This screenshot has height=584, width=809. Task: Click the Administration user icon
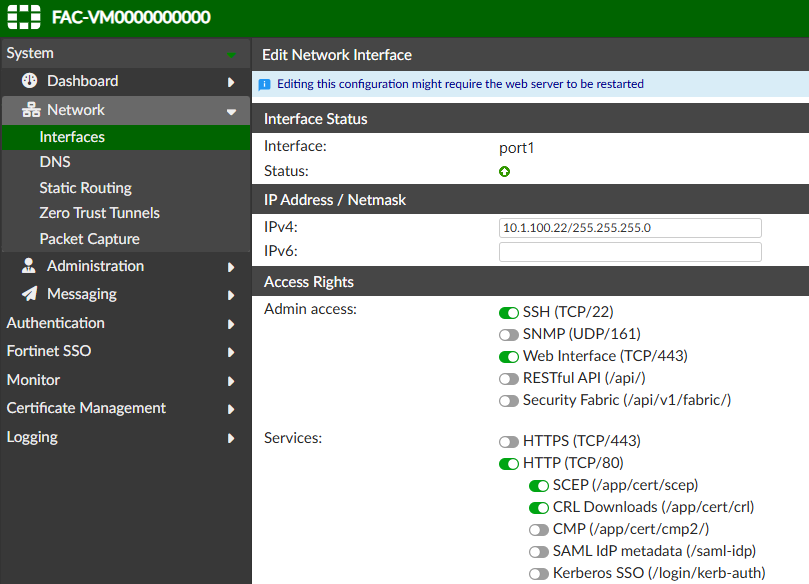point(29,266)
